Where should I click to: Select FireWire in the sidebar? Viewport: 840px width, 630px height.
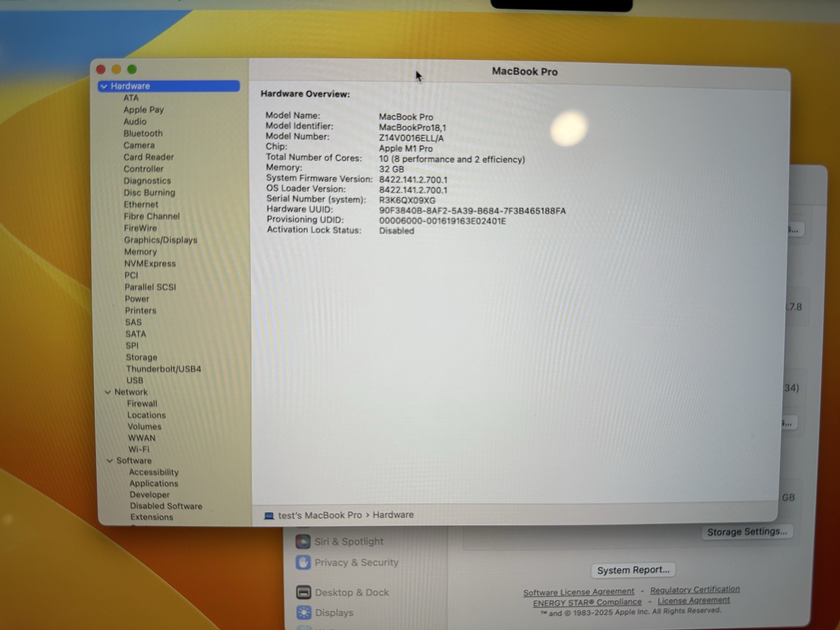coord(140,228)
